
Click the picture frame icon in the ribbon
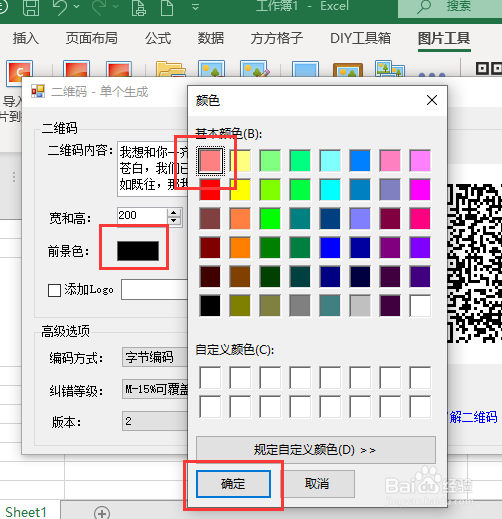(x=348, y=70)
